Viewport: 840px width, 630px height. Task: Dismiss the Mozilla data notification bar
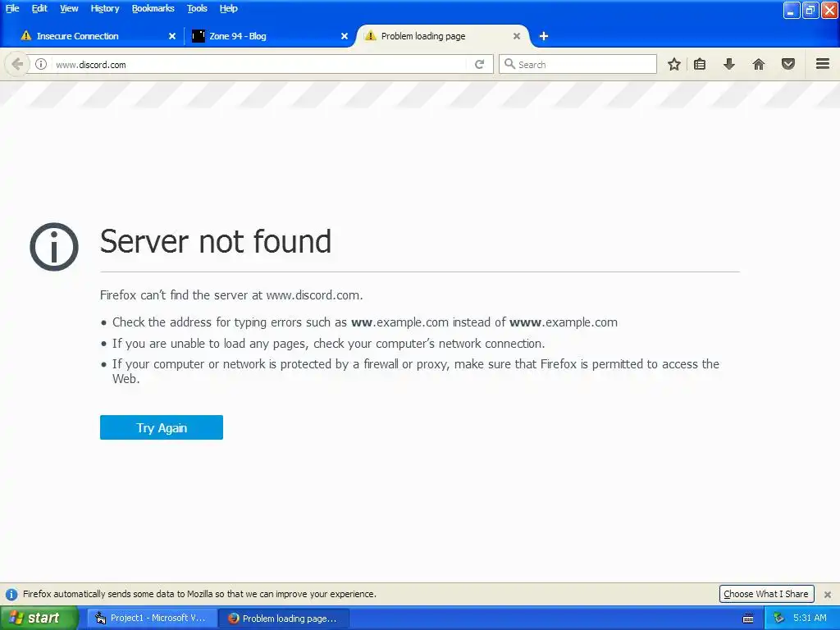click(x=828, y=594)
